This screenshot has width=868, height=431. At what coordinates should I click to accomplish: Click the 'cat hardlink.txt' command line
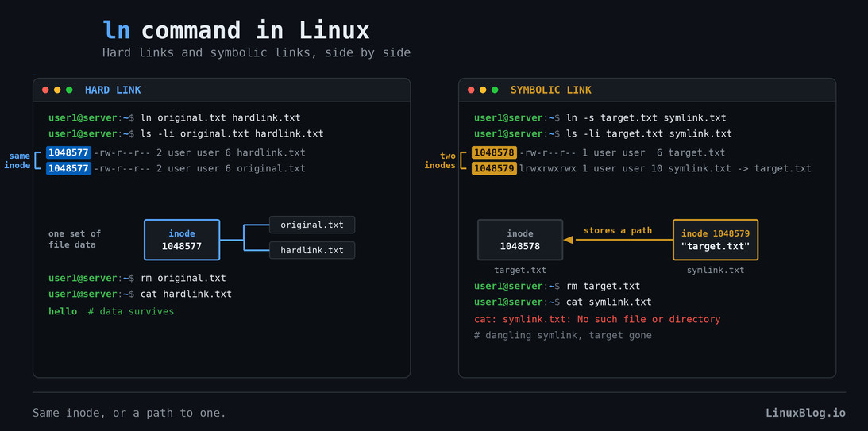click(x=140, y=294)
